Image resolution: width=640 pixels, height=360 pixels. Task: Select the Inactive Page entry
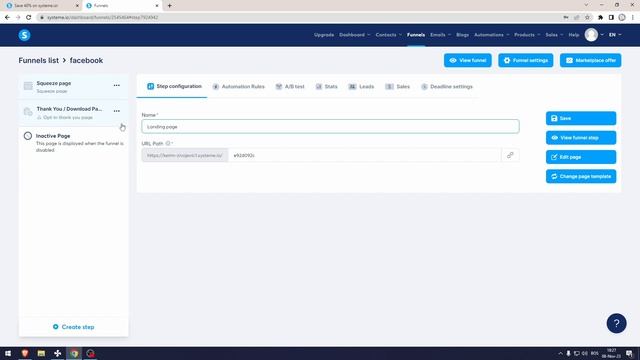[73, 142]
